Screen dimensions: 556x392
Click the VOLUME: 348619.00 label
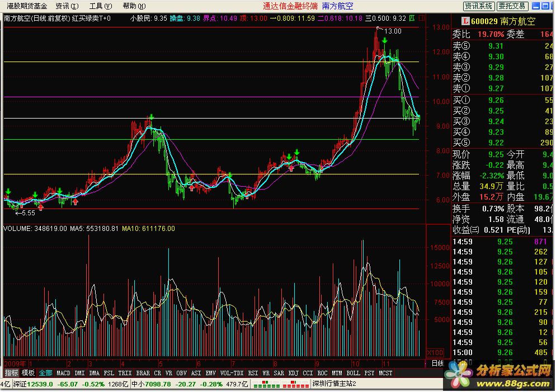point(35,229)
